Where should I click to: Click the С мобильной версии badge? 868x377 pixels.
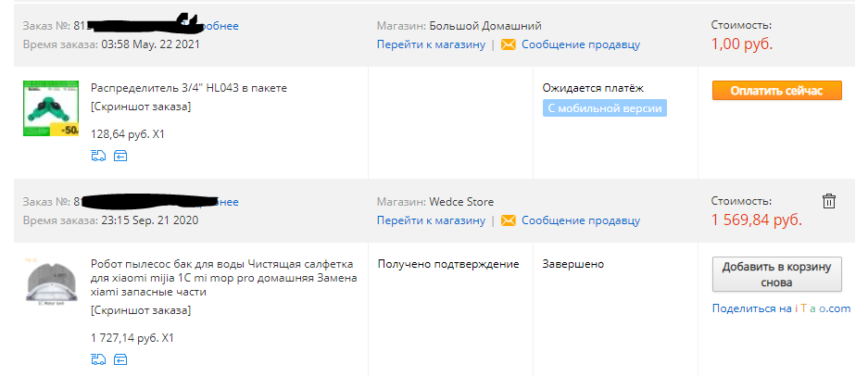pos(605,108)
